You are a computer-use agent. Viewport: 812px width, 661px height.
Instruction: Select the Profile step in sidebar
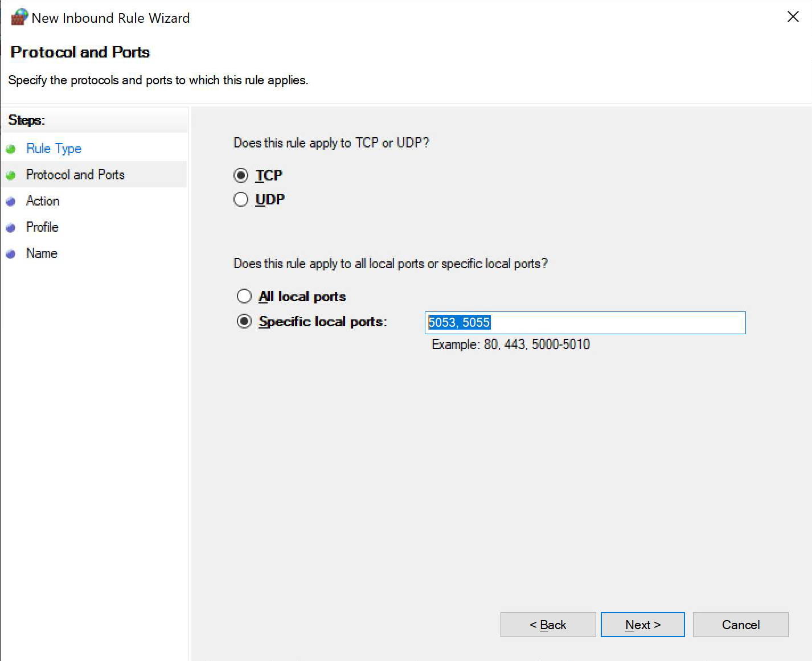click(42, 227)
